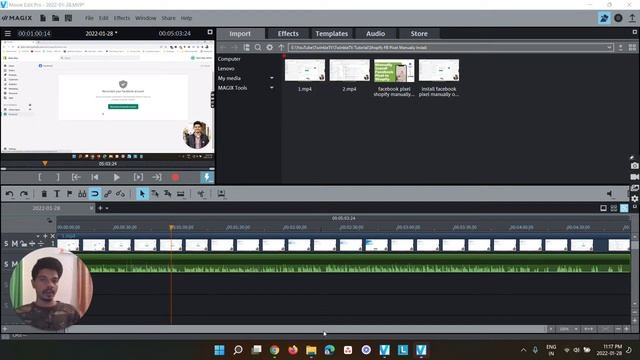Select Lenovo in navigation list

[226, 69]
